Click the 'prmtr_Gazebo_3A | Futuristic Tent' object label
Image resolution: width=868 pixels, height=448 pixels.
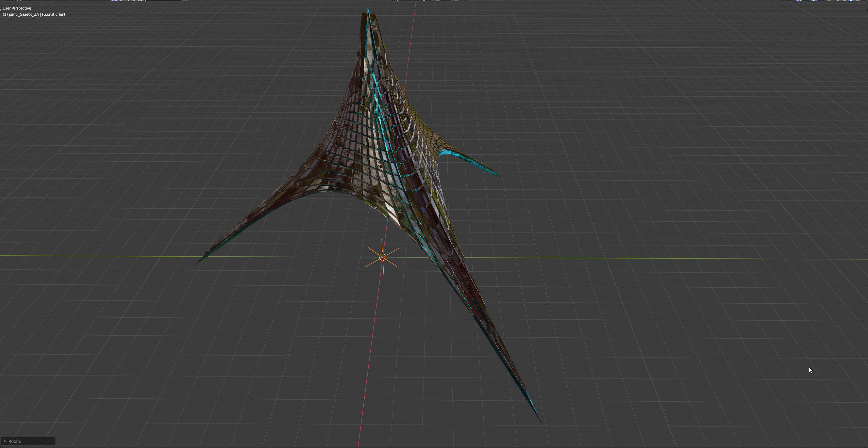(x=34, y=14)
